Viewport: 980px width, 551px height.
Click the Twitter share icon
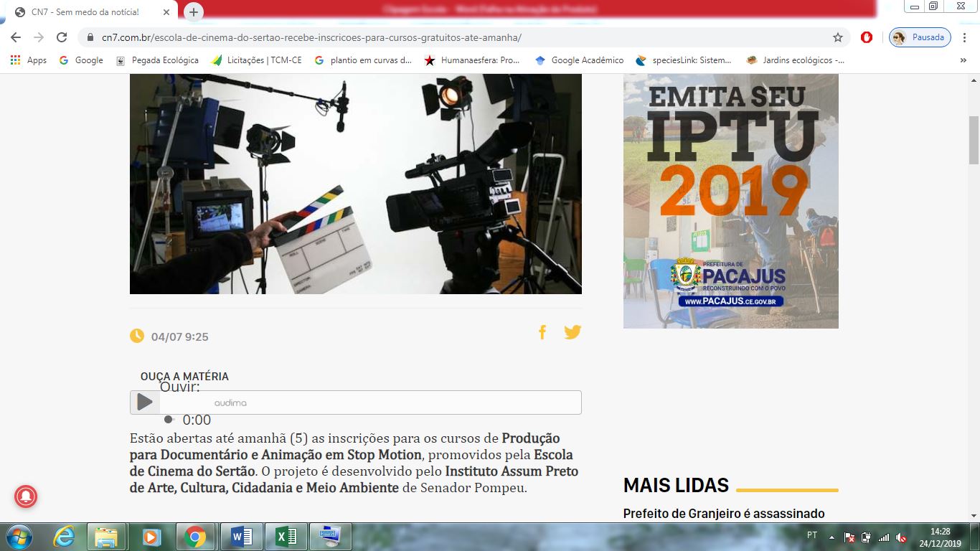tap(572, 332)
